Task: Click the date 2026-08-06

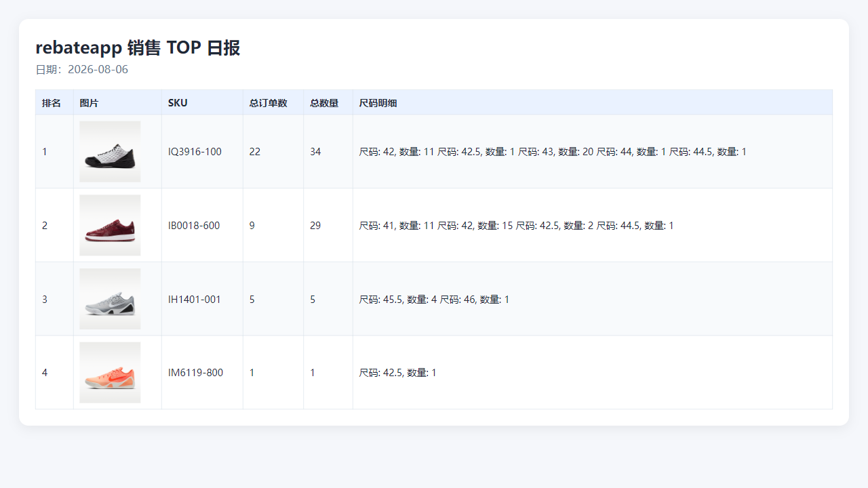Action: tap(98, 70)
